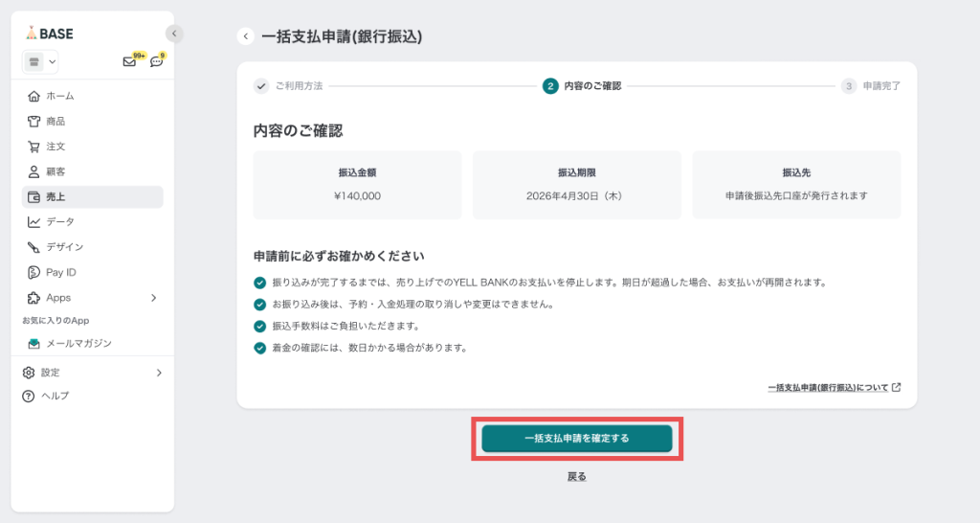Go back using the header back arrow
Viewport: 980px width, 523px height.
click(x=246, y=36)
